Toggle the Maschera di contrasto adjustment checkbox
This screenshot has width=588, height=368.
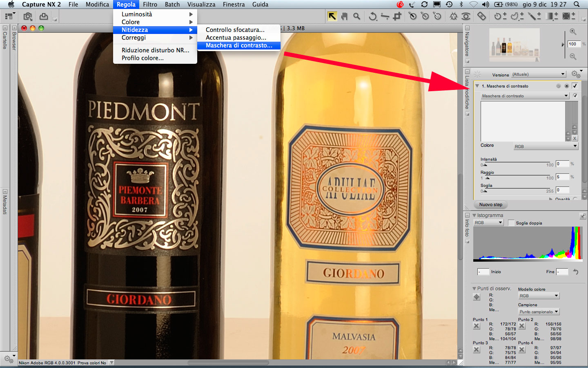pyautogui.click(x=575, y=96)
